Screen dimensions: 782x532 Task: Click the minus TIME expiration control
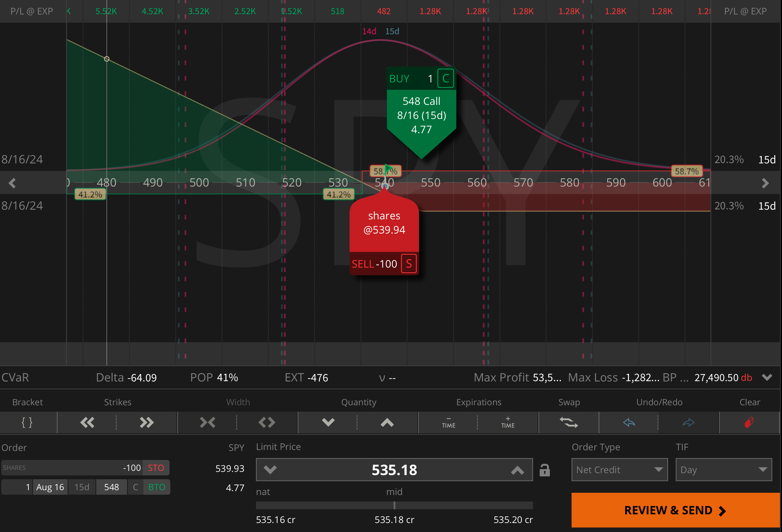(x=448, y=423)
